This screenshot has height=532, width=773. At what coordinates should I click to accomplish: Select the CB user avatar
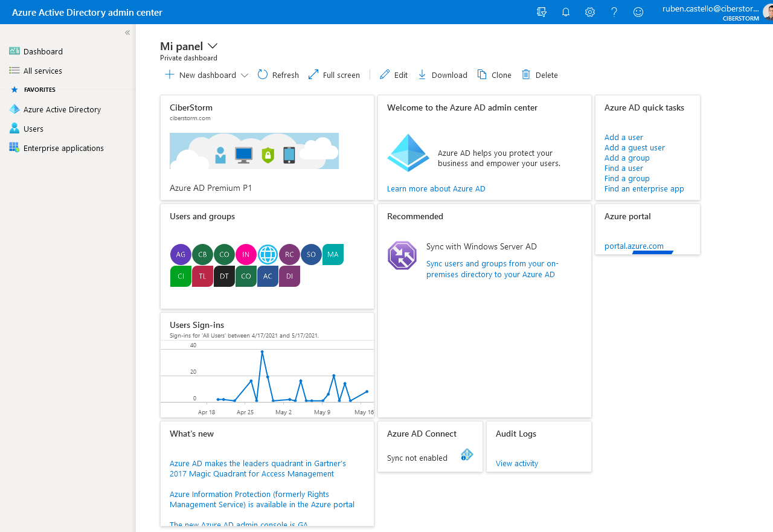point(202,254)
